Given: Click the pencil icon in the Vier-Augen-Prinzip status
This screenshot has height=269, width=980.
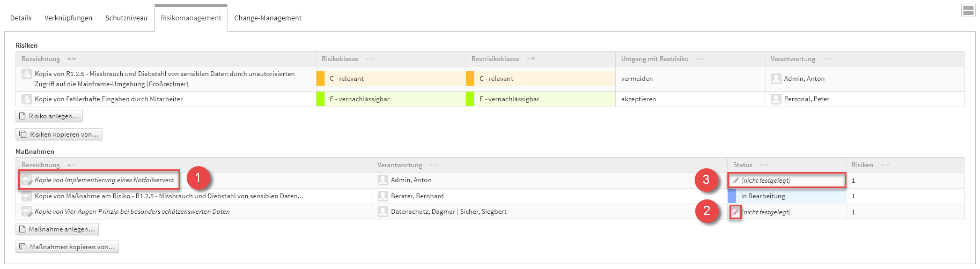Looking at the screenshot, I should click(736, 212).
